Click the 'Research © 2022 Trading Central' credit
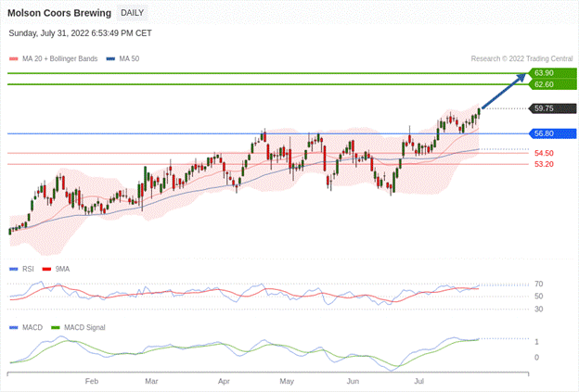This screenshot has width=579, height=392. click(x=521, y=58)
